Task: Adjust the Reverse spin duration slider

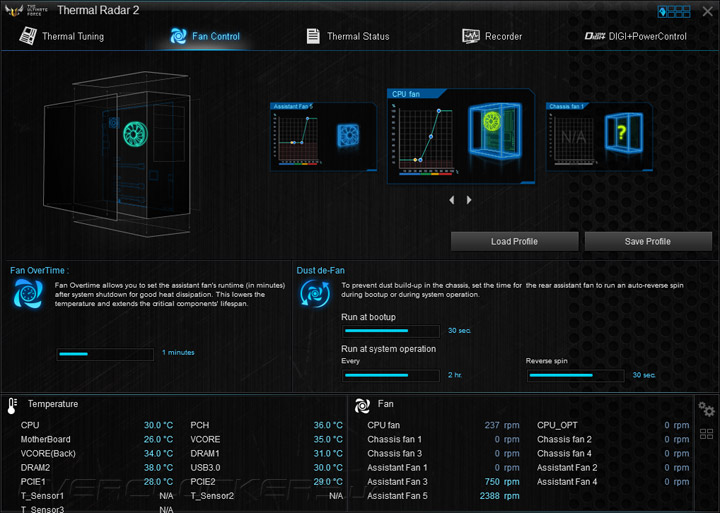Action: pyautogui.click(x=575, y=375)
